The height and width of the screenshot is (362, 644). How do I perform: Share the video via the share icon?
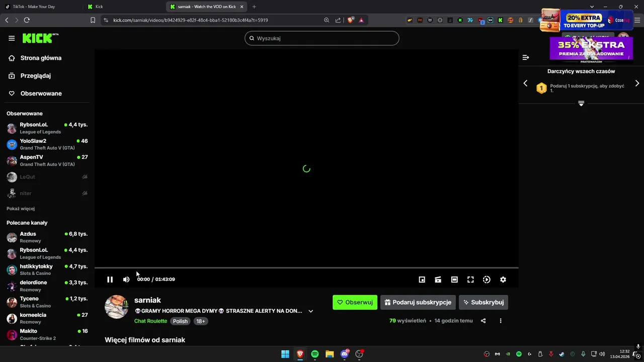point(483,321)
